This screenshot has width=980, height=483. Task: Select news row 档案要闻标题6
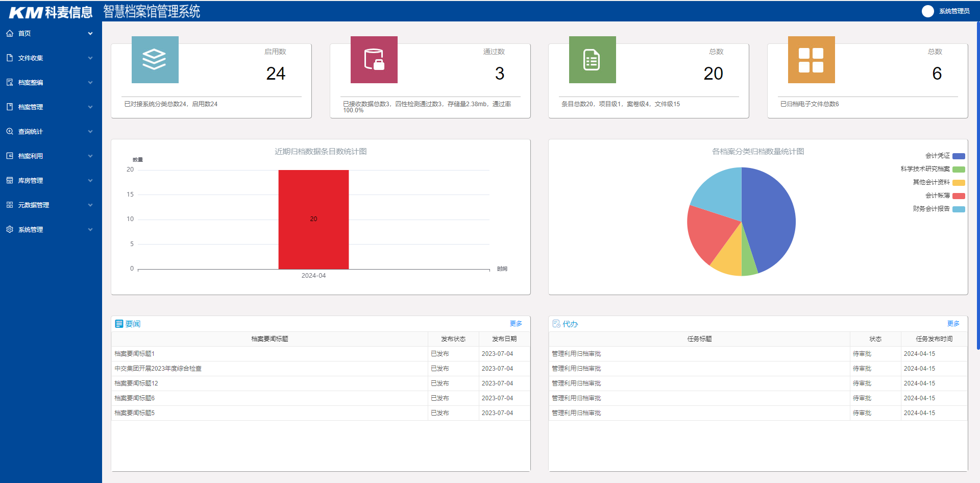(x=321, y=398)
